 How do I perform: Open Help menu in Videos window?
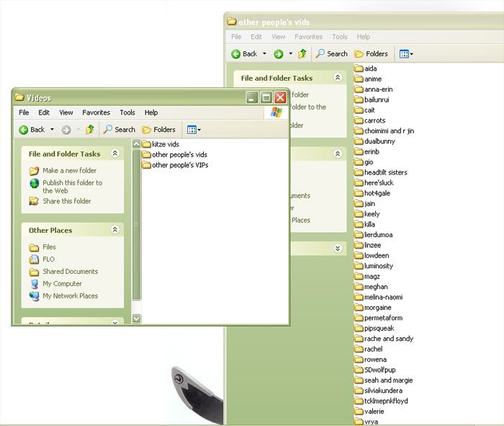click(x=150, y=112)
